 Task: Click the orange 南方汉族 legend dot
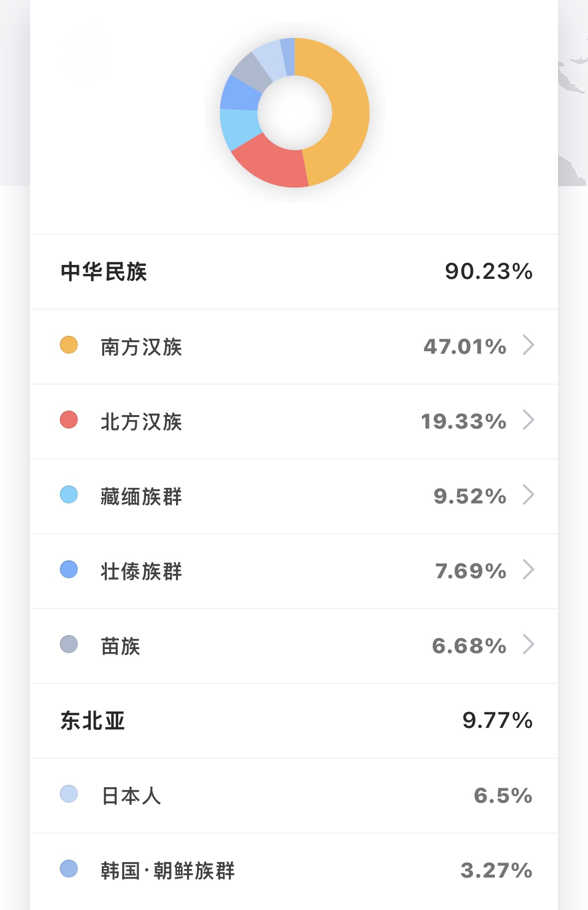click(x=69, y=345)
